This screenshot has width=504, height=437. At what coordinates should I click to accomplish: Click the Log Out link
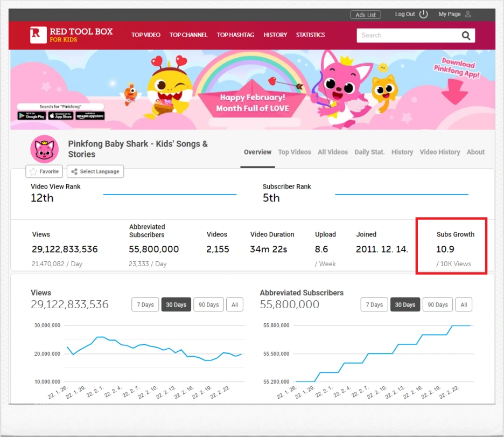[x=405, y=14]
